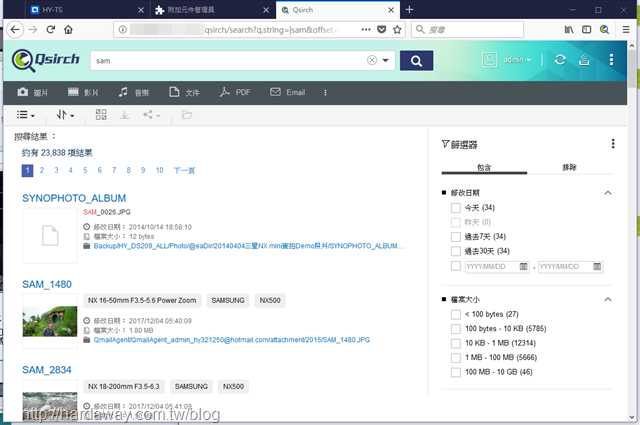Click NX 16-50mm F3.5-5.6 Power Zoom tag

click(x=142, y=300)
